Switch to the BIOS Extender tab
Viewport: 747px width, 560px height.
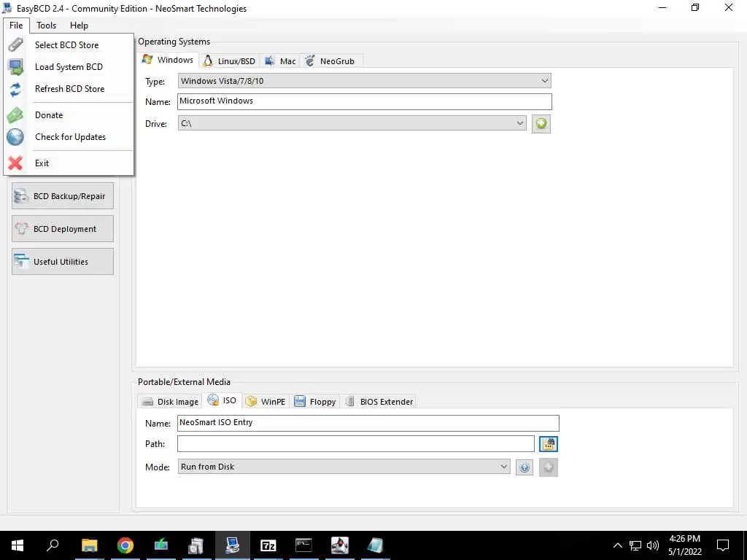pyautogui.click(x=379, y=402)
